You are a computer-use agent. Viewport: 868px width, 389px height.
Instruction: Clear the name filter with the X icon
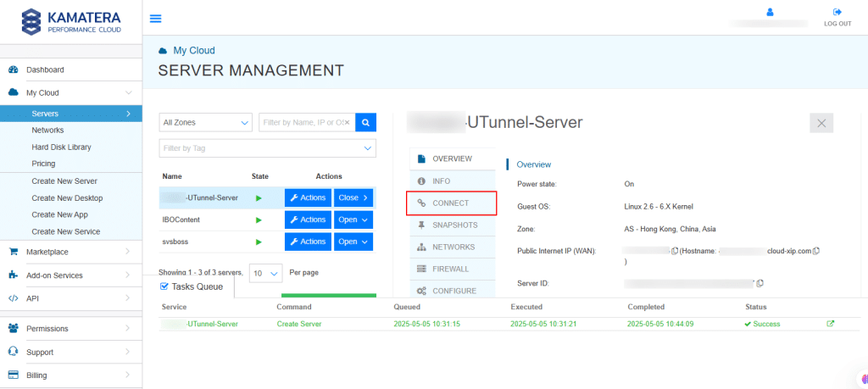[x=347, y=122]
